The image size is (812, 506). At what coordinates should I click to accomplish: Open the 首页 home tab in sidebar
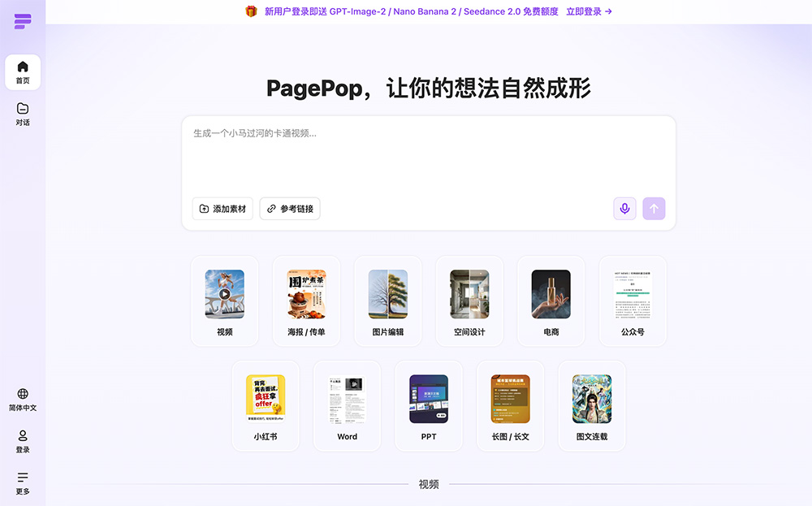point(23,72)
